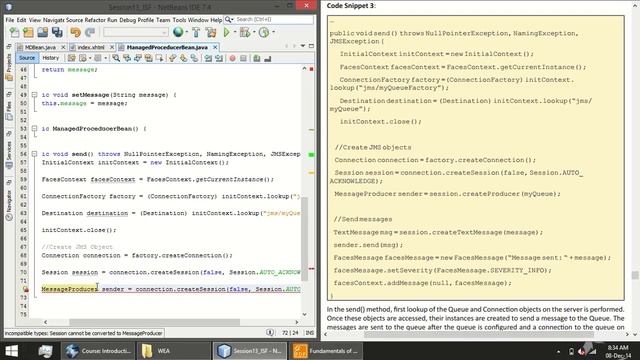640x360 pixels.
Task: Click the document vertical scrollbar thumb at right
Action: point(635,275)
